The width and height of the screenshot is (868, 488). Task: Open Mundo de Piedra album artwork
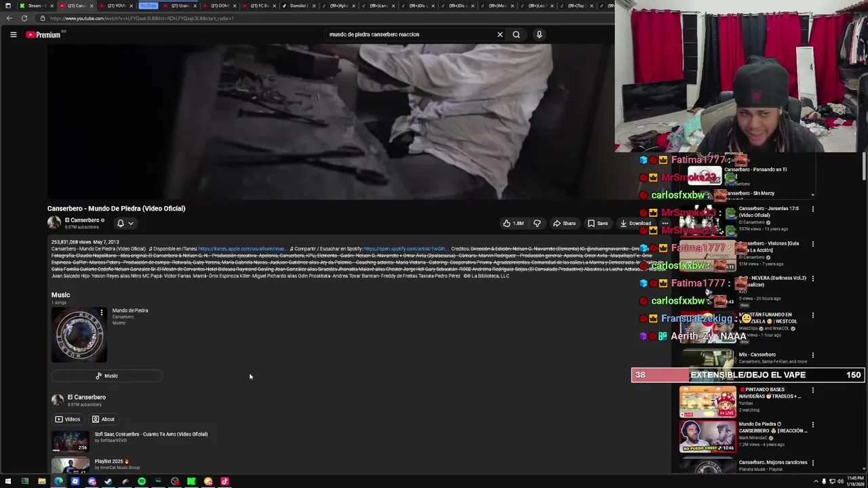(79, 335)
